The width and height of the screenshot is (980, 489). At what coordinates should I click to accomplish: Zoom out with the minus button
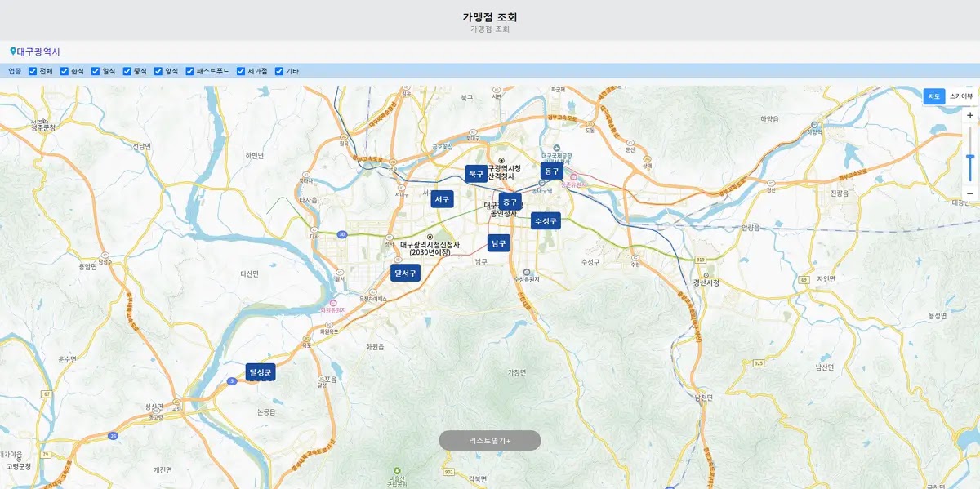click(970, 193)
